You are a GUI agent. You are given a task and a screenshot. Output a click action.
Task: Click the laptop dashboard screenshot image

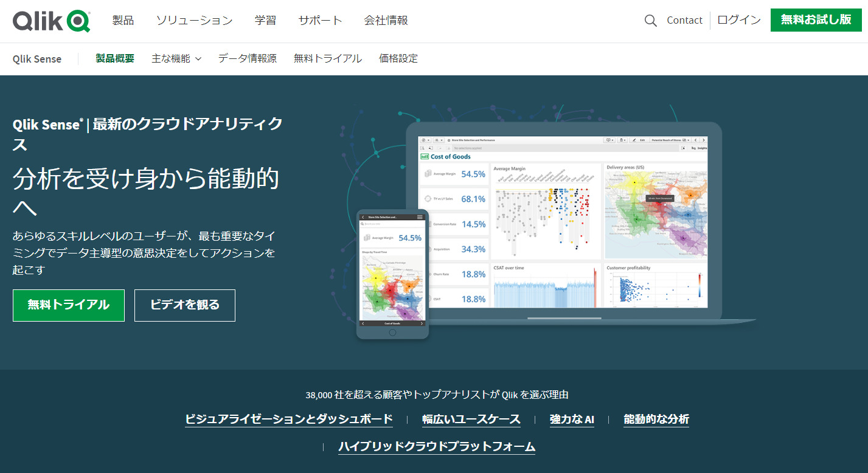click(x=563, y=221)
